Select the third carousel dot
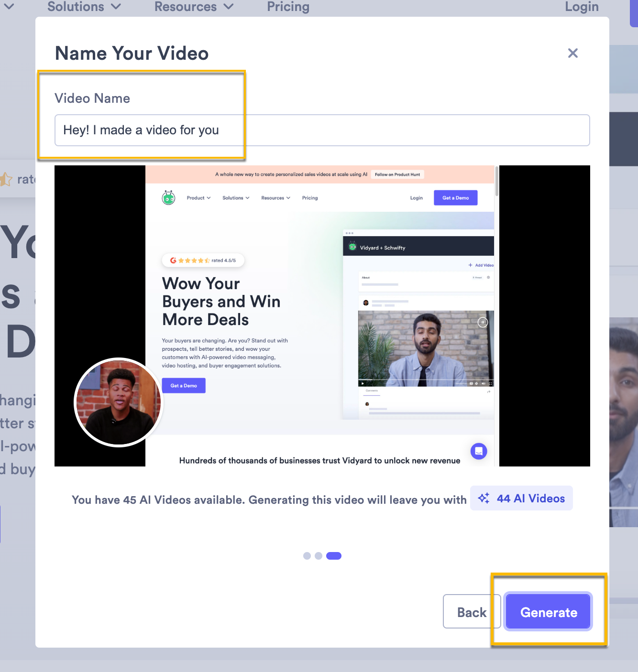The image size is (638, 672). click(334, 555)
